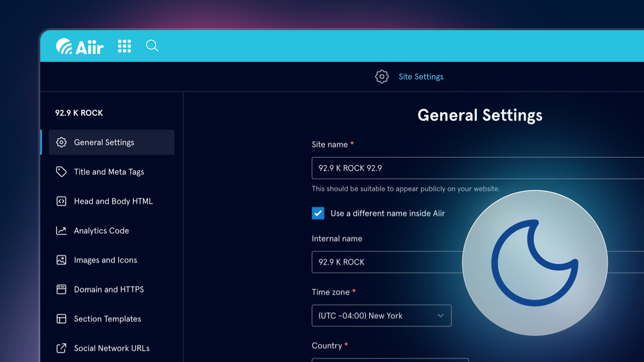Click the Site Settings link
This screenshot has width=644, height=362.
(x=421, y=76)
